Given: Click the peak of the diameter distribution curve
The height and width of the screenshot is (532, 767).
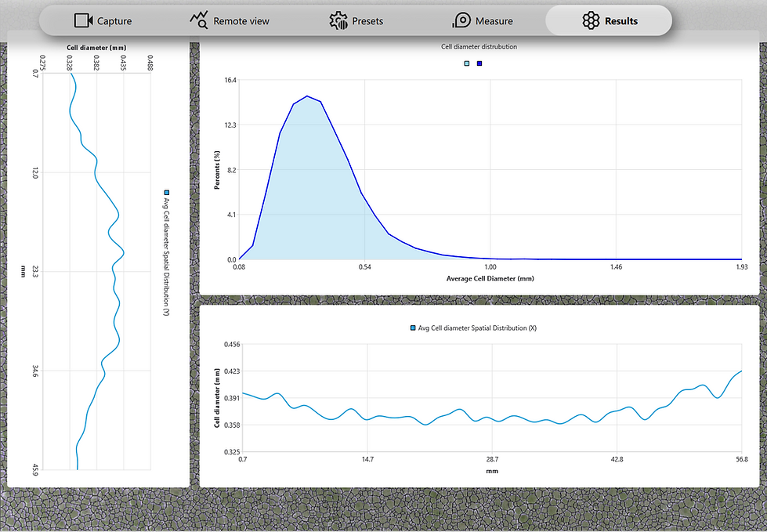Looking at the screenshot, I should 306,96.
